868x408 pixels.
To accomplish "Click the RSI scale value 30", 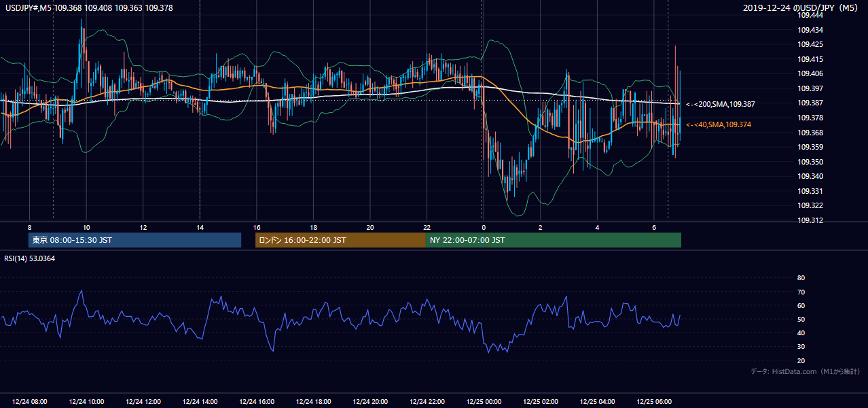I will (801, 347).
